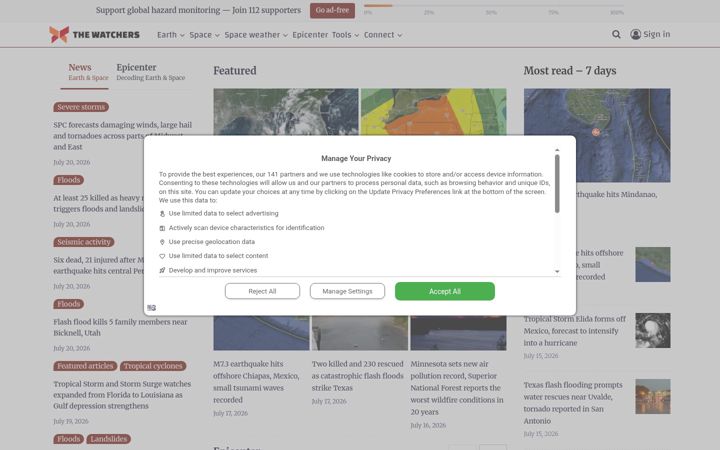The image size is (720, 450).
Task: Open Tropical Storm Elida forms off Mexico article
Action: point(575,331)
